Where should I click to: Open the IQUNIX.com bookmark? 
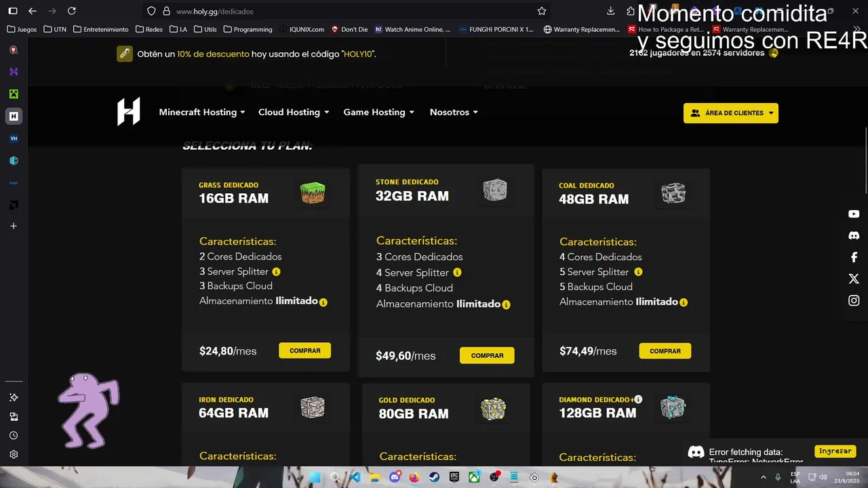[x=302, y=29]
